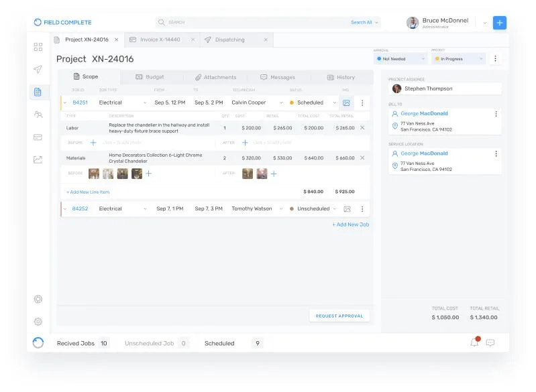The width and height of the screenshot is (536, 392).
Task: Click the blue plus create button
Action: click(499, 23)
